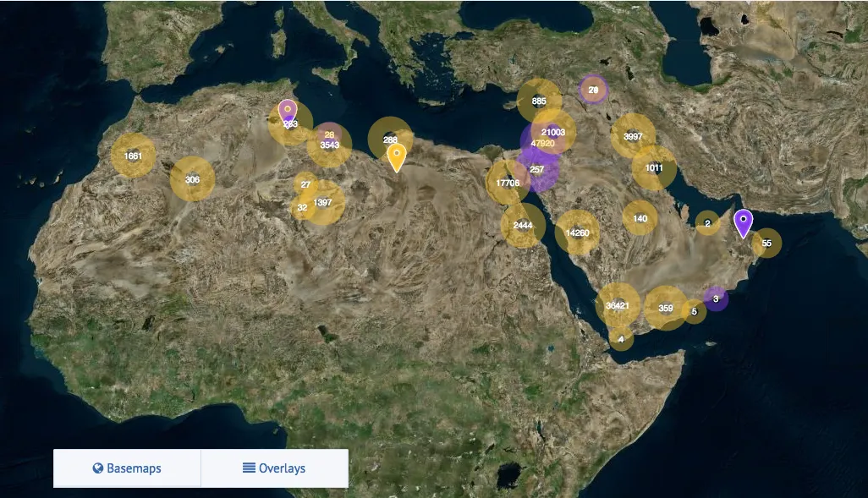Screen dimensions: 868x498
Task: Expand the purple cluster marker labeled 3
Action: point(716,298)
